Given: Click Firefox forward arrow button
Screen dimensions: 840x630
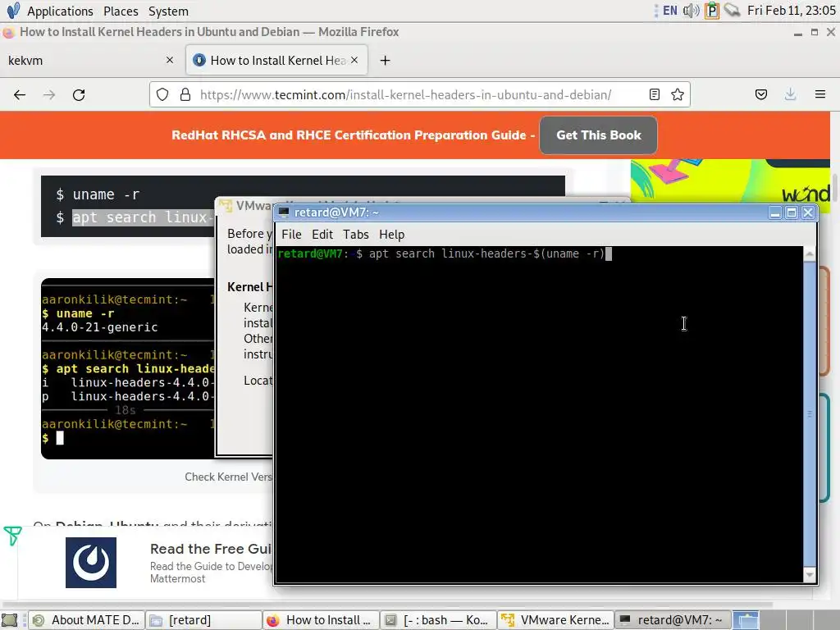Looking at the screenshot, I should tap(49, 95).
